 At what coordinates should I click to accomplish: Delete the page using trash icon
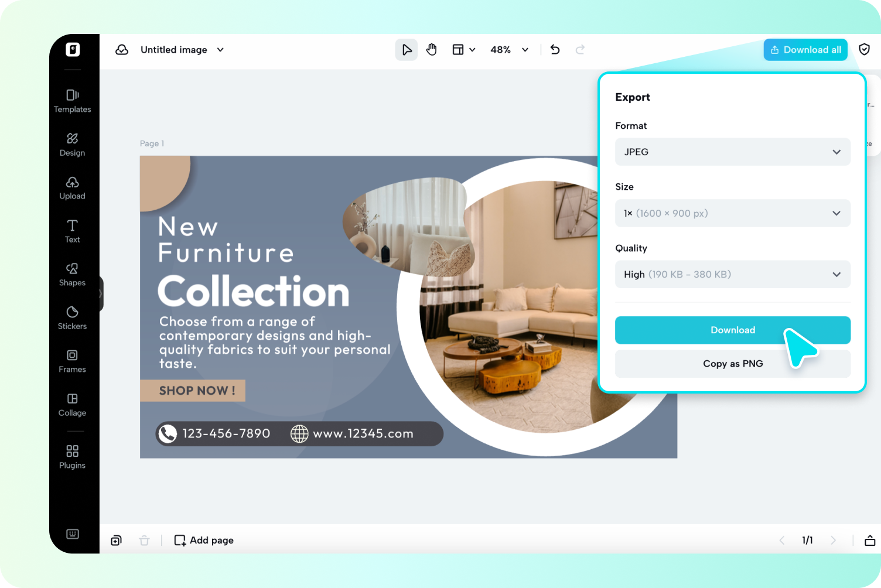click(x=144, y=540)
